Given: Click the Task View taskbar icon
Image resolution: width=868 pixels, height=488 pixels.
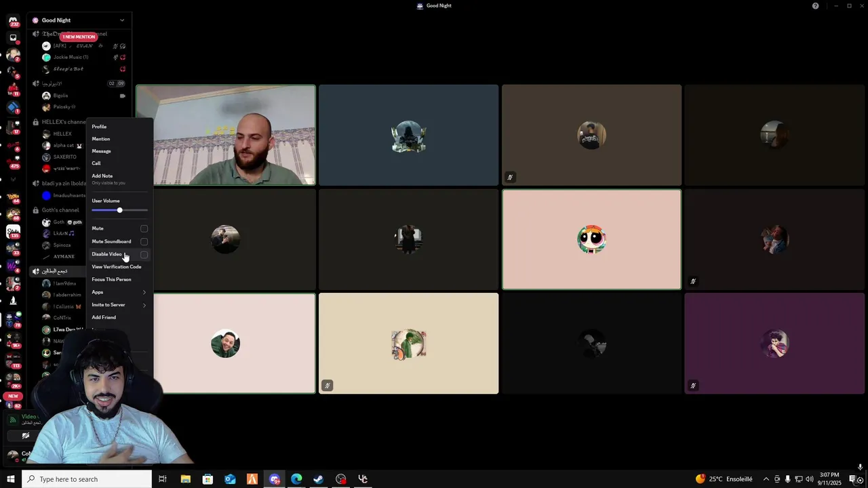Looking at the screenshot, I should [163, 479].
